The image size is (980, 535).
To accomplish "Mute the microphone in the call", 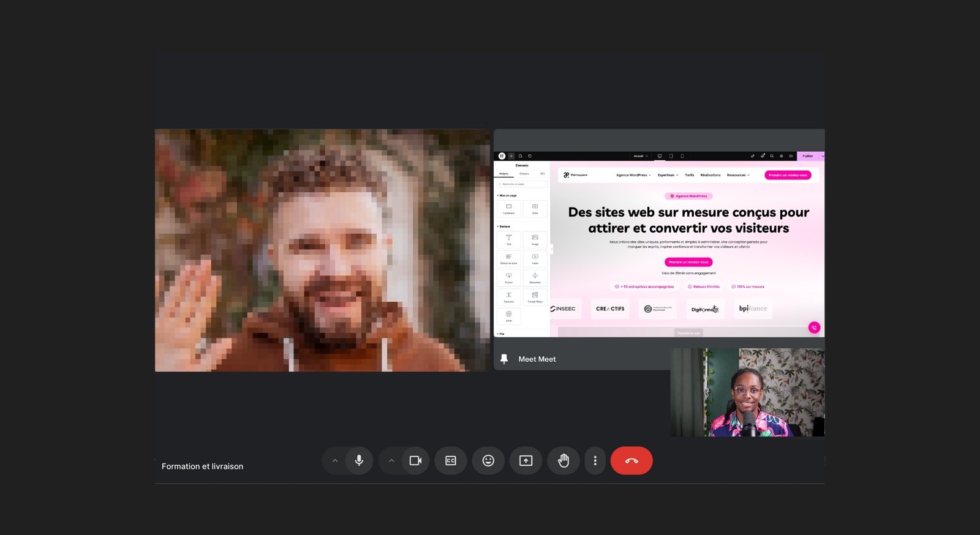I will [x=359, y=460].
